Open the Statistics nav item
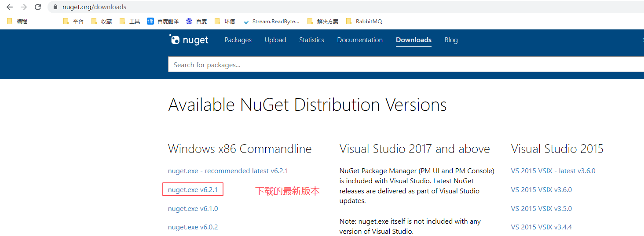 311,40
